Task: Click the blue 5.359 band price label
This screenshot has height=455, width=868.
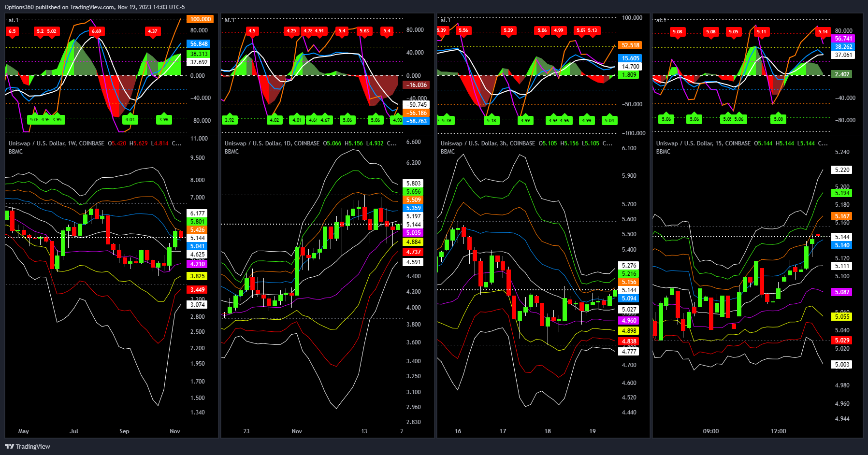Action: point(413,208)
